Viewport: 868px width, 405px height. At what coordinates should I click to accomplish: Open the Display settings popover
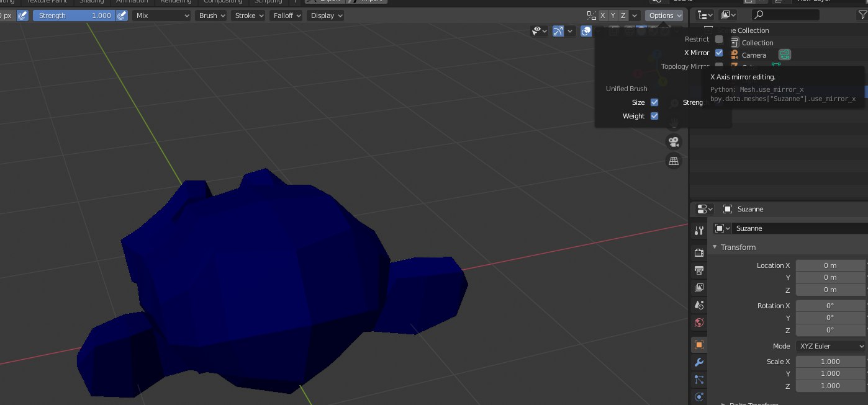pyautogui.click(x=325, y=16)
